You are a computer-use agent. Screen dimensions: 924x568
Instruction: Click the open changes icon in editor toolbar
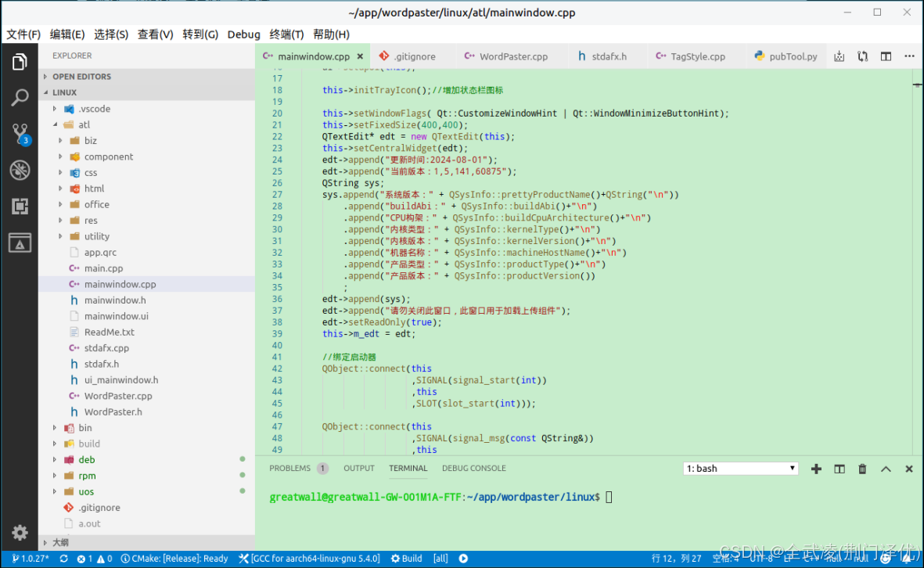click(x=863, y=56)
